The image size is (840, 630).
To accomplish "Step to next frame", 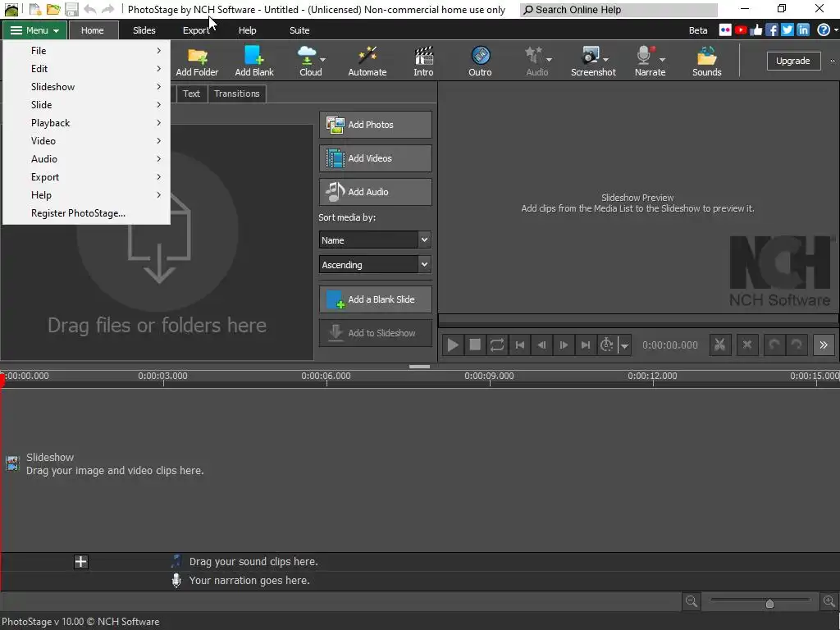I will point(564,345).
